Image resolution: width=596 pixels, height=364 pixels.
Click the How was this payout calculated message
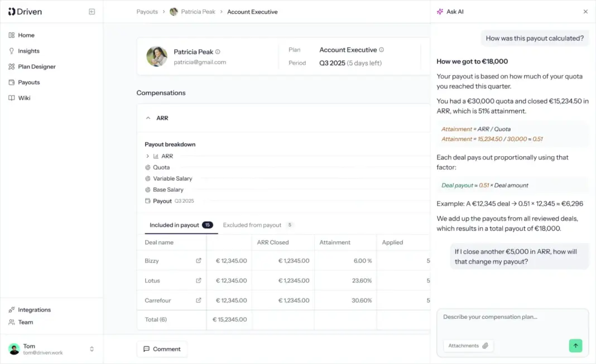535,38
